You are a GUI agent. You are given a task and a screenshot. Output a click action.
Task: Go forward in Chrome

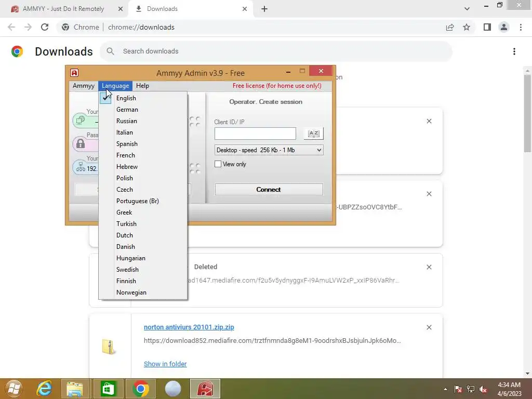click(28, 27)
